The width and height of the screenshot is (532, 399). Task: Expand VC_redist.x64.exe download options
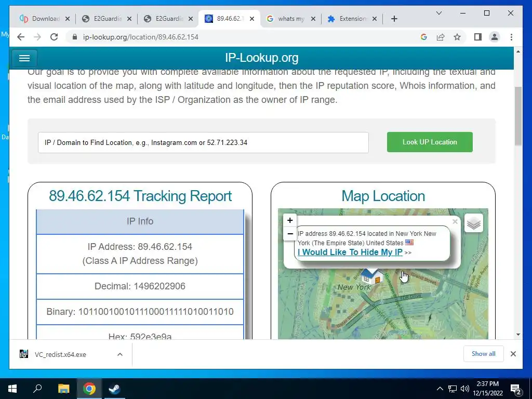pyautogui.click(x=120, y=354)
